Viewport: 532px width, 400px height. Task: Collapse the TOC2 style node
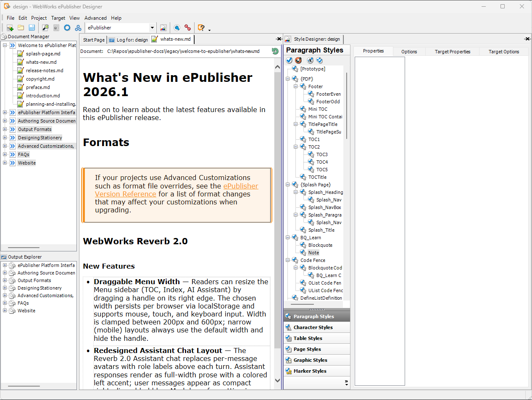click(296, 147)
